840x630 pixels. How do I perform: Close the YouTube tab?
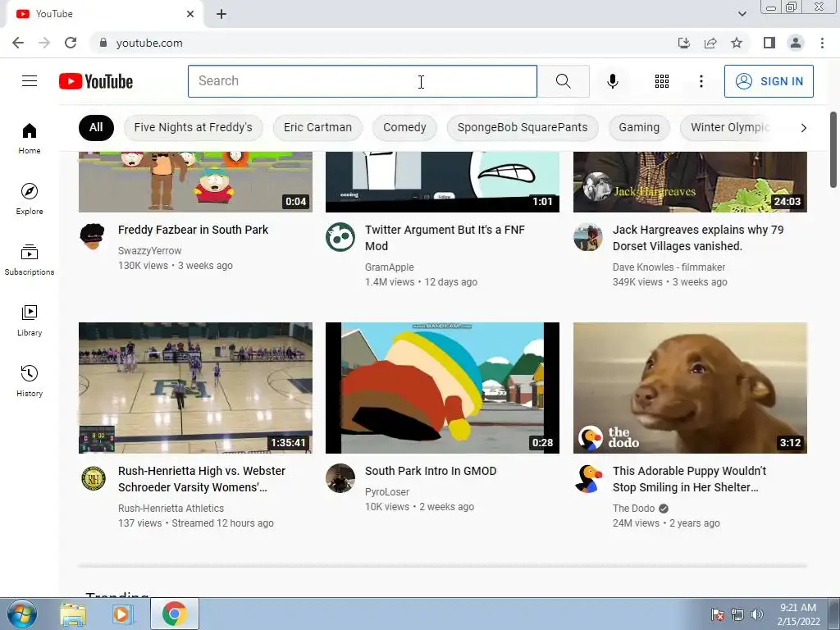[190, 14]
